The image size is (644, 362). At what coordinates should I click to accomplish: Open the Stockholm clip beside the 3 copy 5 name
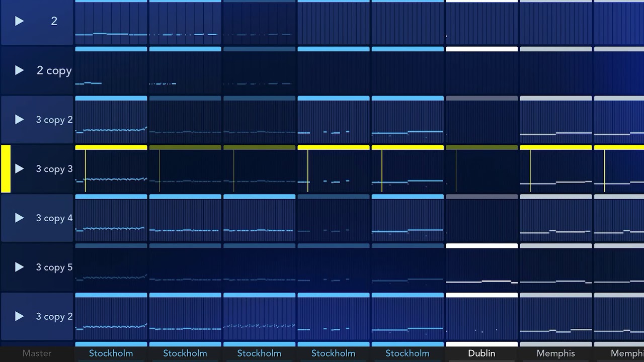pos(111,267)
